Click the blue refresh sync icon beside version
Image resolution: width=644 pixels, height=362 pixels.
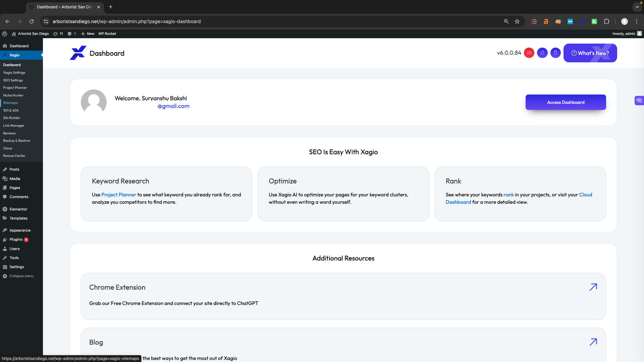tap(542, 53)
